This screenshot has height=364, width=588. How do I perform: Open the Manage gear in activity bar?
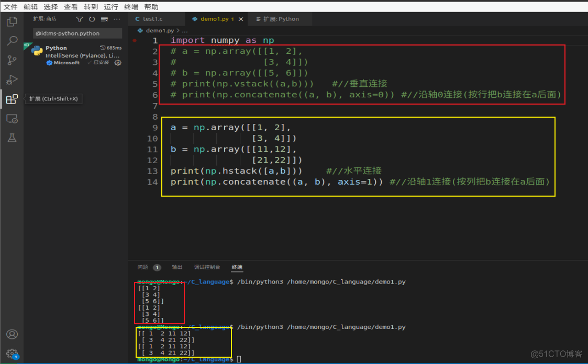[x=12, y=354]
